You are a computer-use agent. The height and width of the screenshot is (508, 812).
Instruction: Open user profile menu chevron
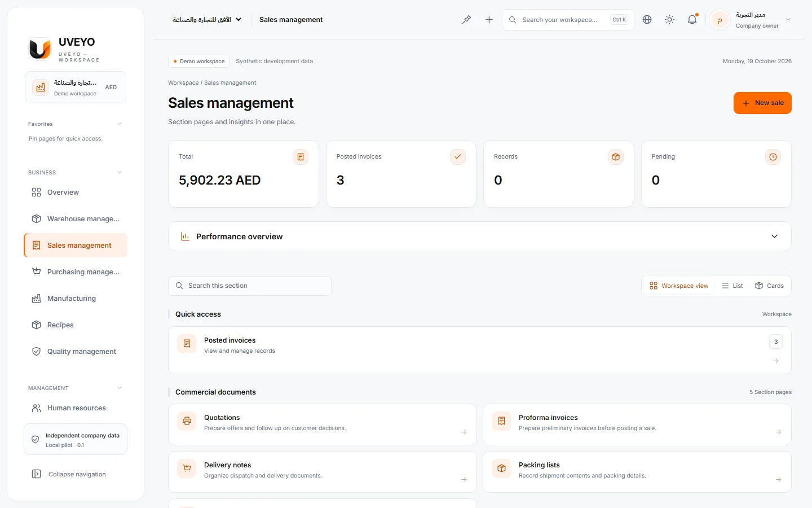click(x=788, y=20)
